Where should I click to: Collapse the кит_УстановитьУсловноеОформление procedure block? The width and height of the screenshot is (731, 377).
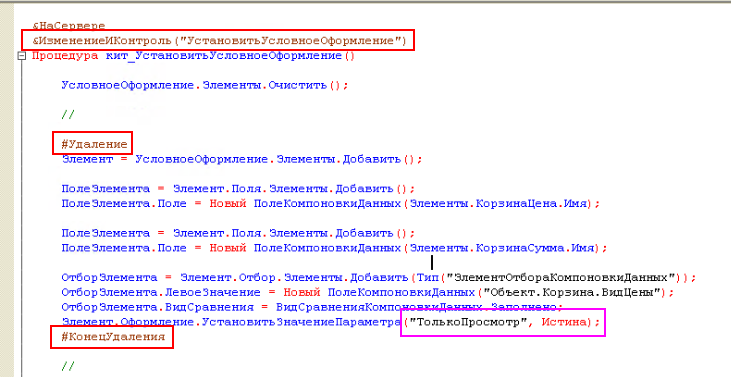tap(21, 56)
